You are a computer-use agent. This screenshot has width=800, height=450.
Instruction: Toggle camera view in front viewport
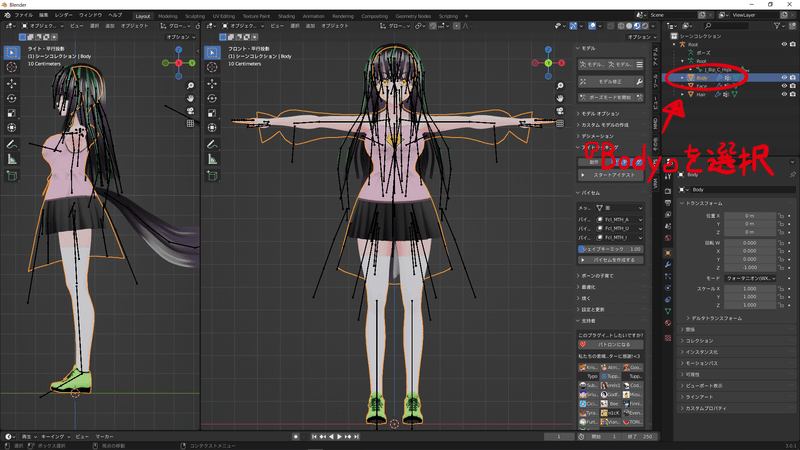pos(560,111)
